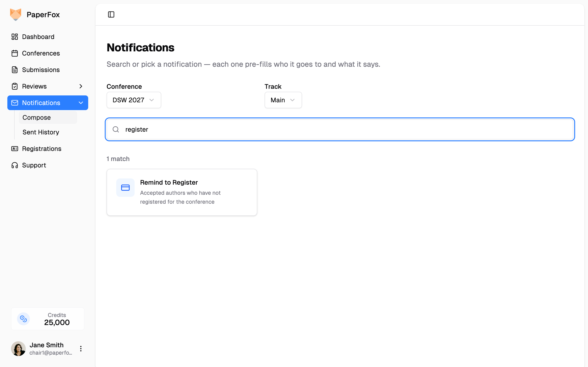588x367 pixels.
Task: Click the Submissions document icon
Action: tap(14, 70)
